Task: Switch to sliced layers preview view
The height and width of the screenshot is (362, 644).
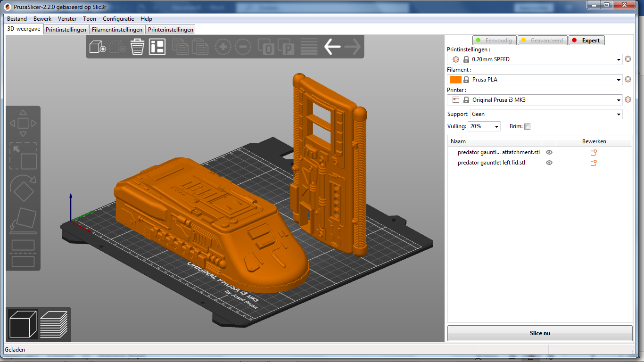Action: coord(54,324)
